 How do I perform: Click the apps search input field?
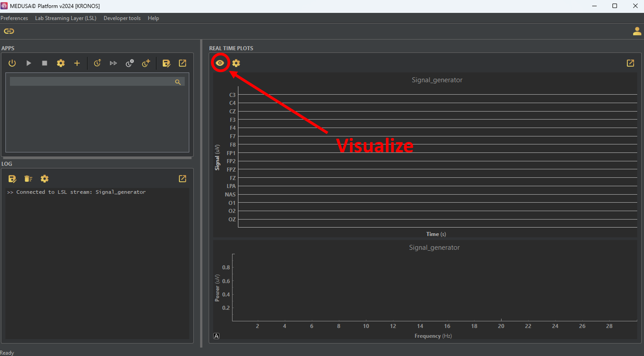[91, 81]
